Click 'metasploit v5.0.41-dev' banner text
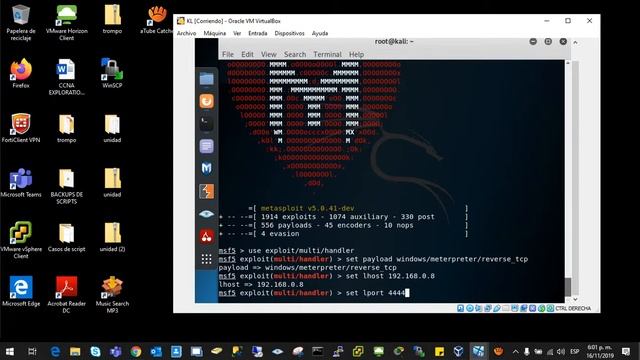 [x=307, y=208]
